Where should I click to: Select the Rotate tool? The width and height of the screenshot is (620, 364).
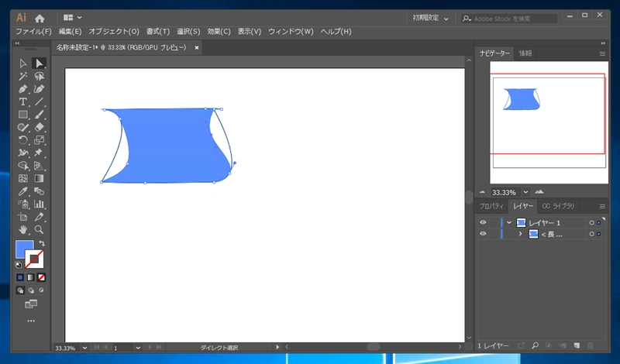click(23, 140)
